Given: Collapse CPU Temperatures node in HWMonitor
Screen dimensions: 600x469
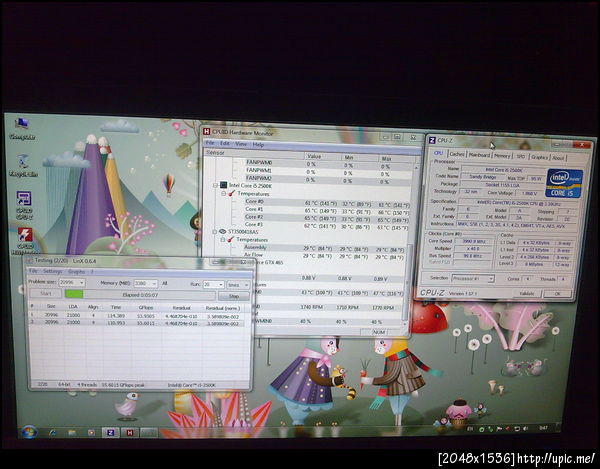Looking at the screenshot, I should 224,194.
